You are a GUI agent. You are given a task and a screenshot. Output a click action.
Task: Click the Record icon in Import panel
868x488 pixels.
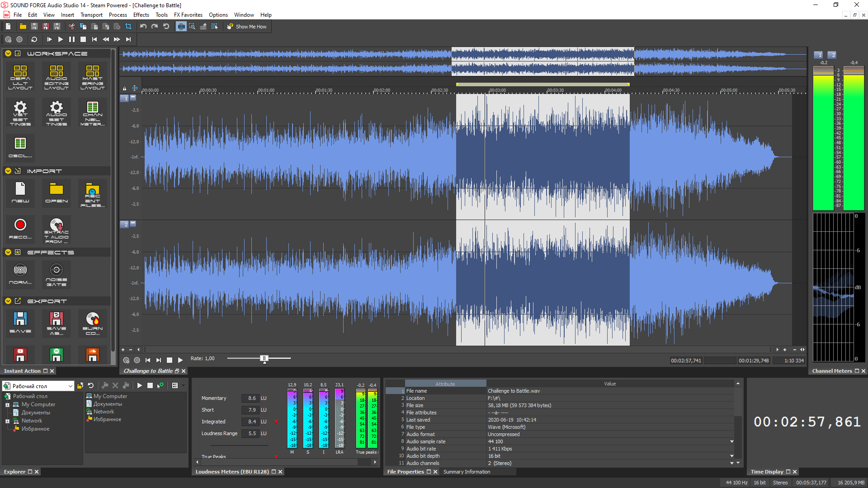20,228
